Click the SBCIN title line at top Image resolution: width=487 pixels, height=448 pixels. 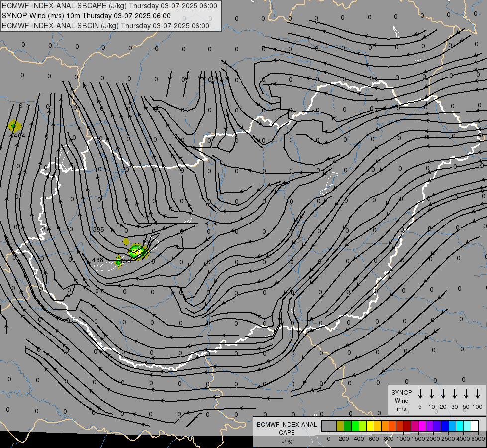click(x=105, y=26)
